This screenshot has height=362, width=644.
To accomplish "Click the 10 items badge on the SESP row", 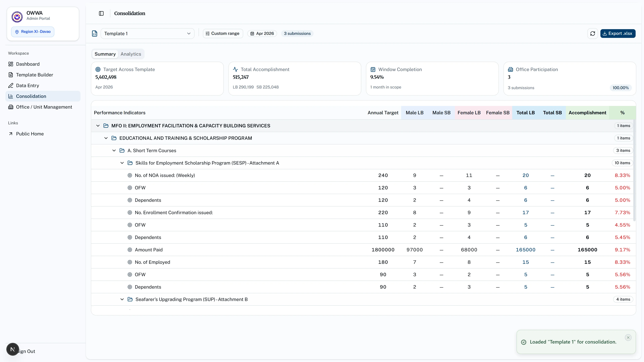I will 622,163.
